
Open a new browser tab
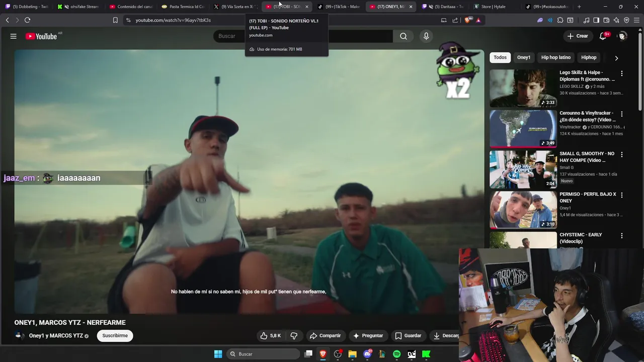click(579, 7)
